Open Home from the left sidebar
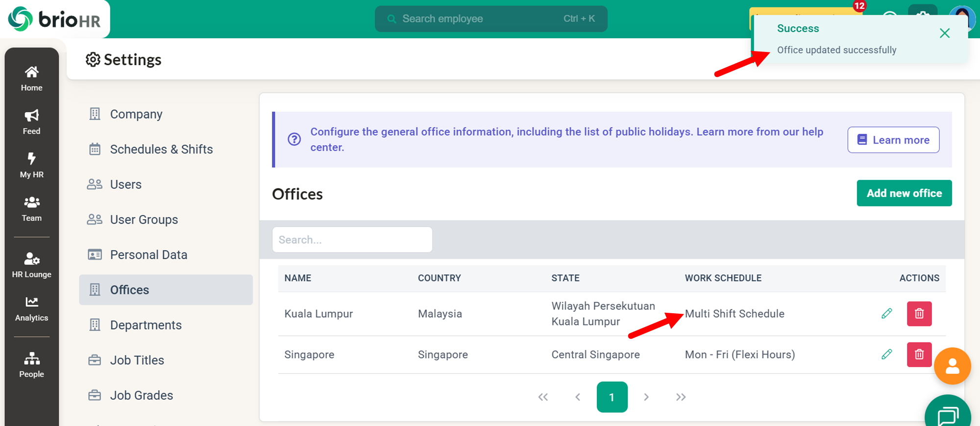Image resolution: width=980 pixels, height=426 pixels. 31,78
